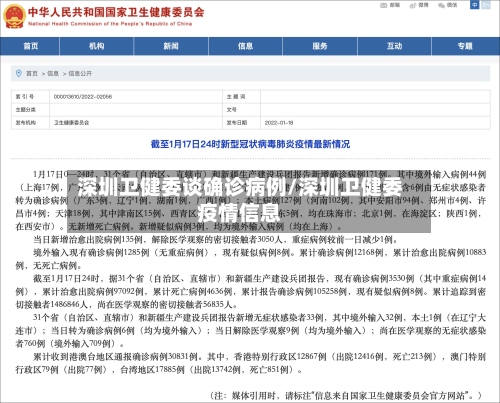The image size is (500, 403).
Task: Select the 主题词 label cell
Action: (x=241, y=97)
